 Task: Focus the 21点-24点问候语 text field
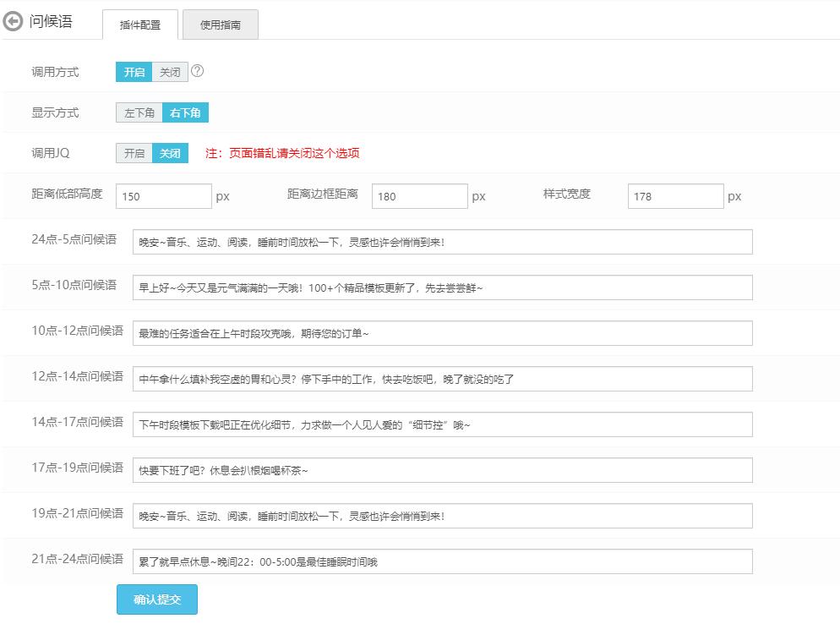coord(442,561)
